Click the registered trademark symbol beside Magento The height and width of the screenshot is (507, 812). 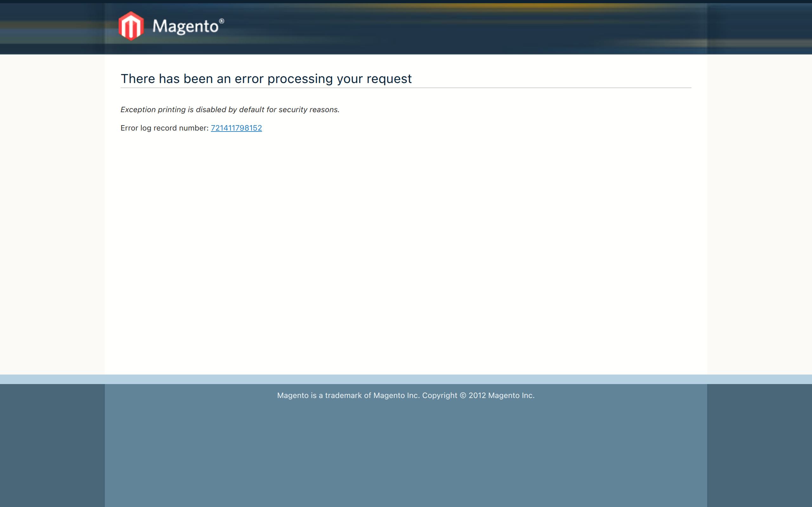click(221, 21)
